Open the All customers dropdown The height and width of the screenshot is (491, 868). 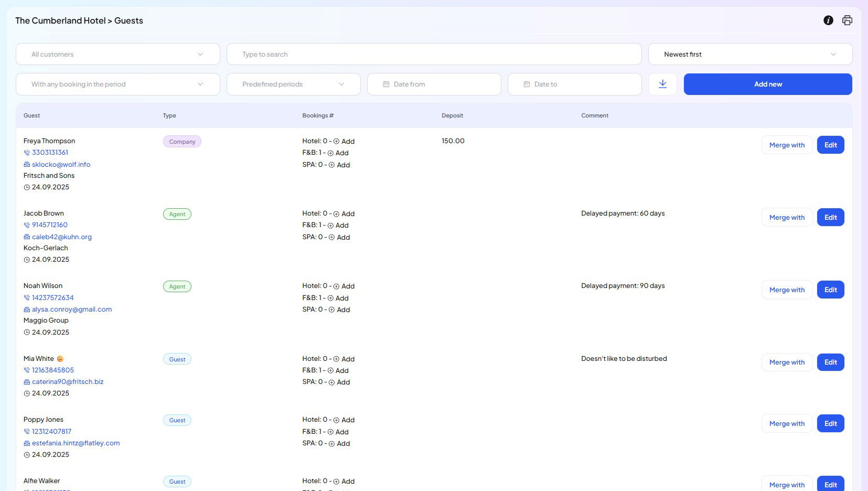(117, 54)
